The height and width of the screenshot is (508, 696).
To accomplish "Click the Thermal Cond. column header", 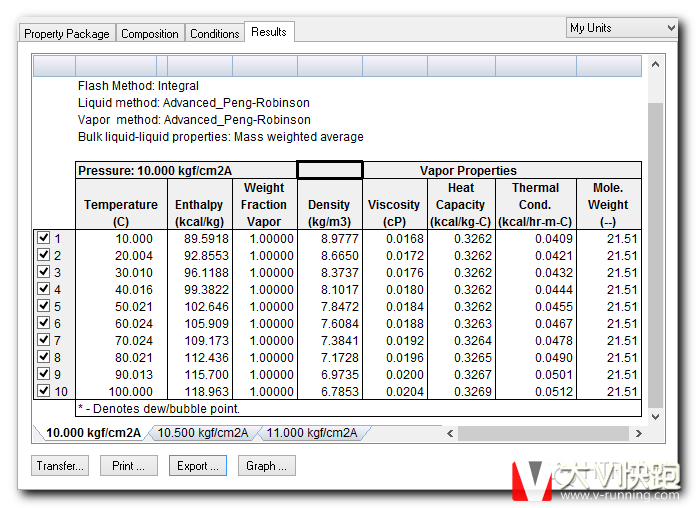I will coord(536,204).
